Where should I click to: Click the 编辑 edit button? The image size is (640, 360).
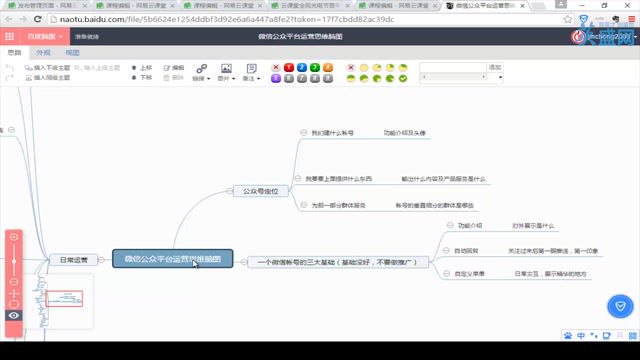click(174, 68)
